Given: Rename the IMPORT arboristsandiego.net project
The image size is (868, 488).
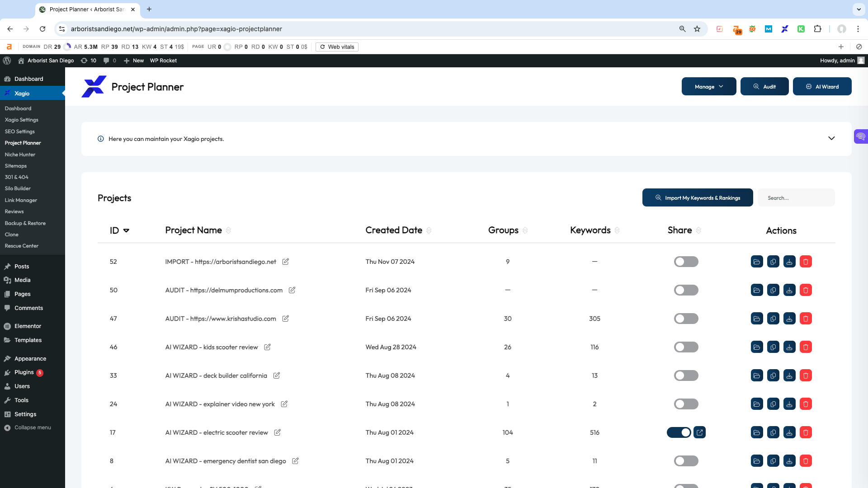Looking at the screenshot, I should point(286,262).
